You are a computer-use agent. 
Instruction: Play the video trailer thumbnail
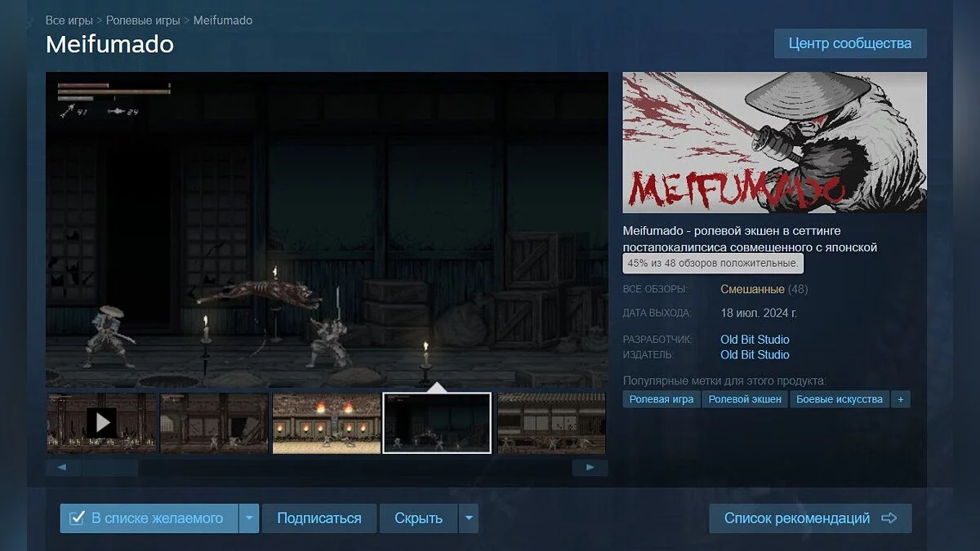tap(101, 423)
